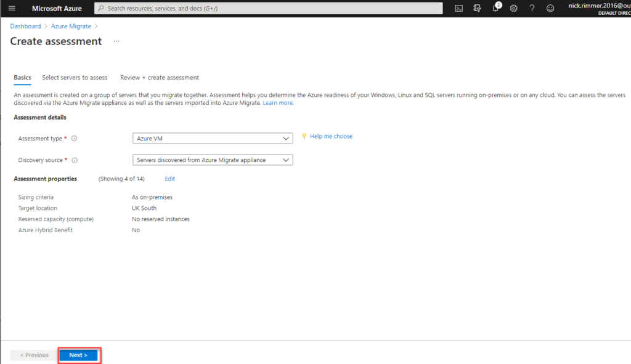
Task: Open the Cloud Shell icon
Action: pos(458,8)
